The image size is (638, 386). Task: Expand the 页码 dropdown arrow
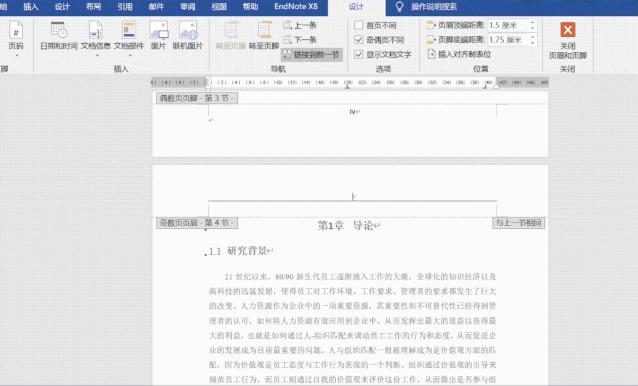[17, 55]
